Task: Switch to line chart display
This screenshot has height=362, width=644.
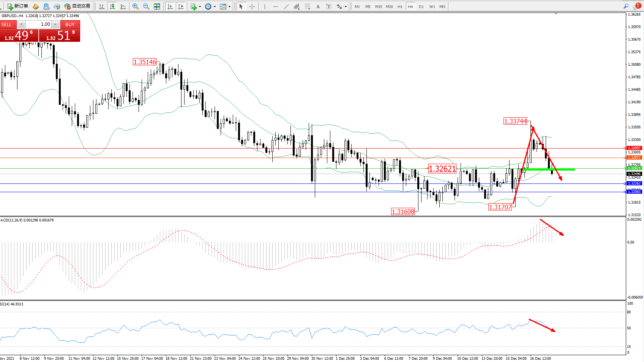Action: click(123, 6)
